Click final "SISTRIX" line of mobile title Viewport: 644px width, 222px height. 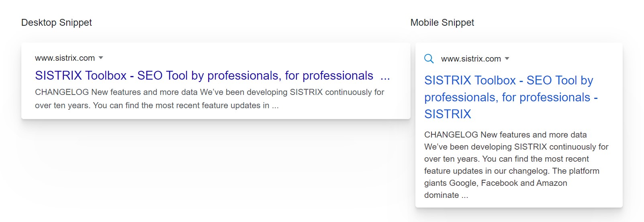448,114
